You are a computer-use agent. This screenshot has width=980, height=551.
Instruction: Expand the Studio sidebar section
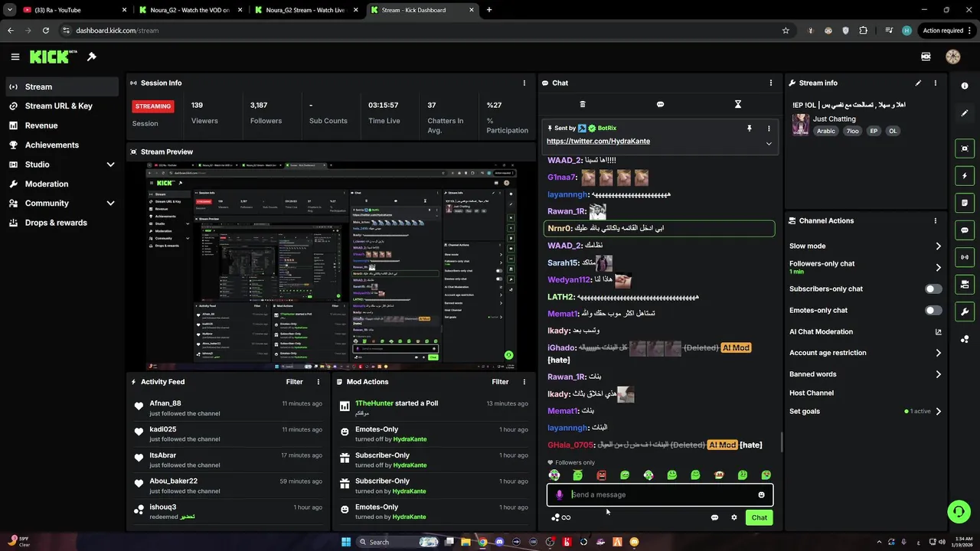[x=110, y=165]
